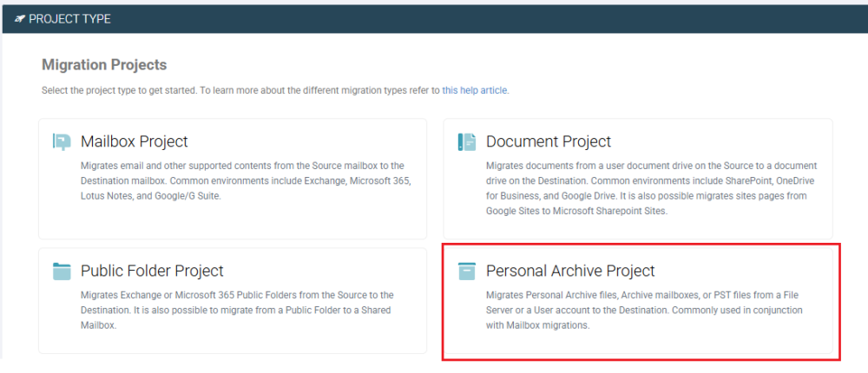Click empty right side of PROJECT TYPE bar

[608, 19]
